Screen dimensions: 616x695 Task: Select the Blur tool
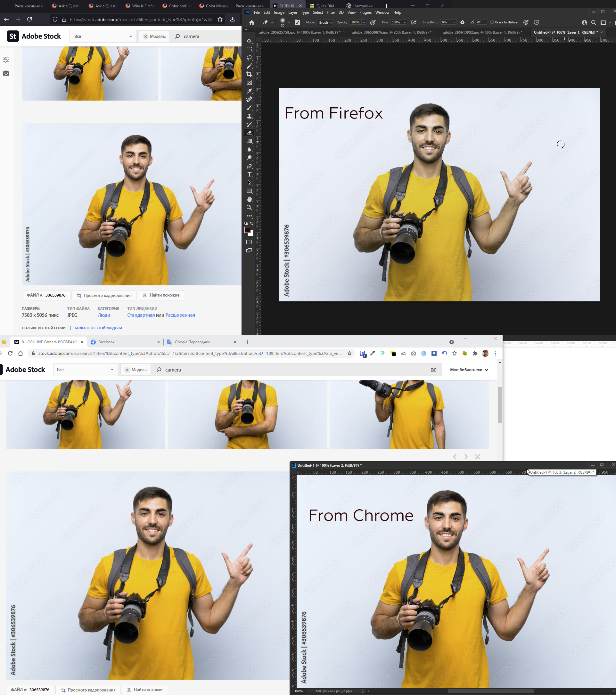click(249, 149)
